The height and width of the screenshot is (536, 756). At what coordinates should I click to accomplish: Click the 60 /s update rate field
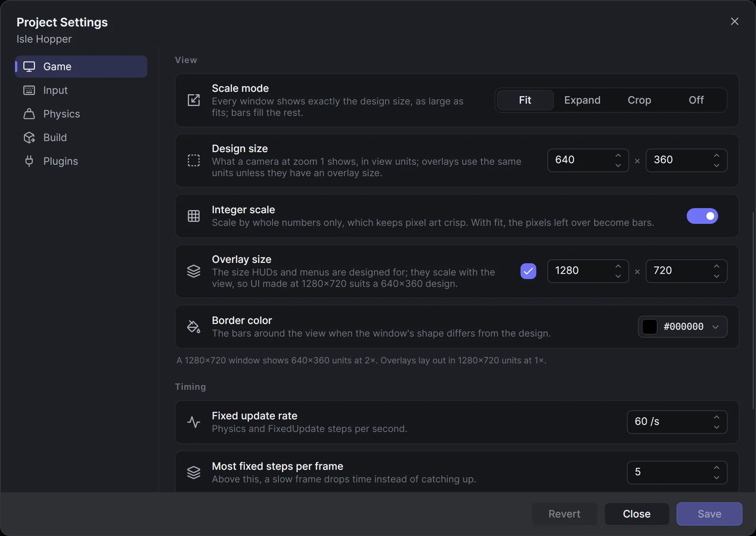coord(677,422)
